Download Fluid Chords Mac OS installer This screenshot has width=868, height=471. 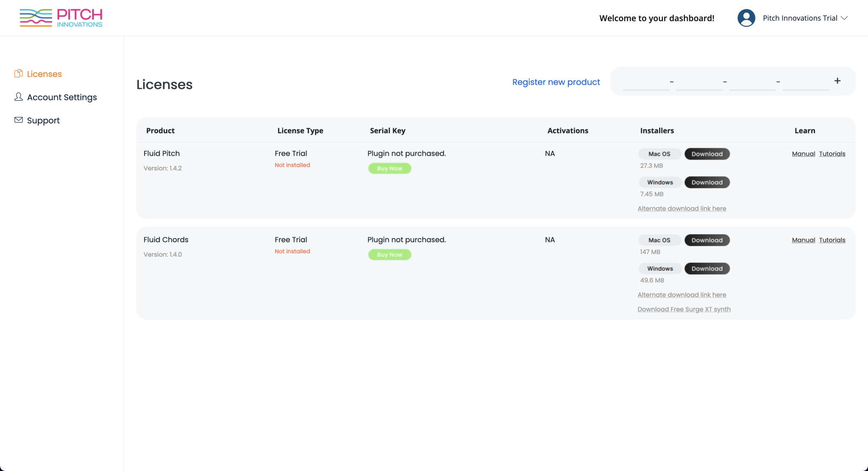click(707, 240)
